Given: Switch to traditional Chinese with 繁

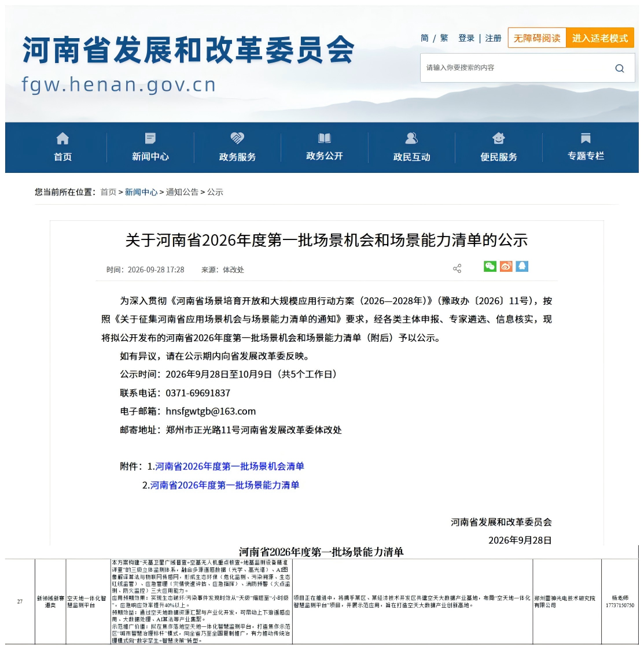Looking at the screenshot, I should coord(444,38).
